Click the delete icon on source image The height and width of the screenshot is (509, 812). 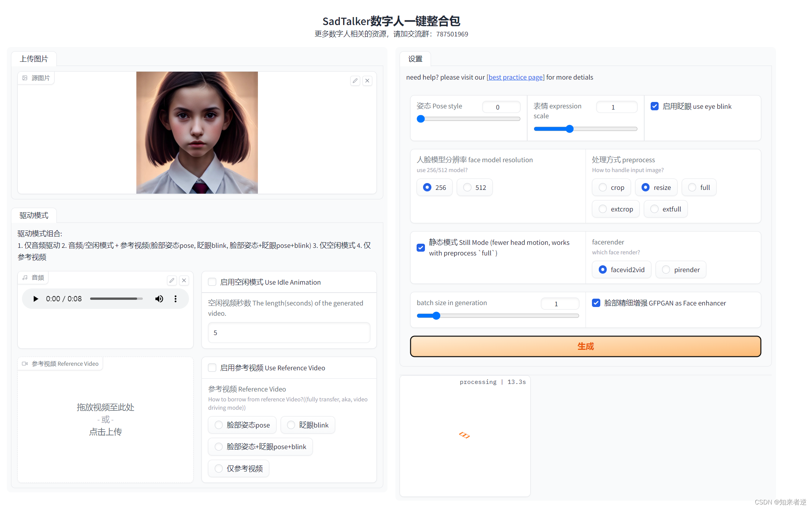point(367,80)
